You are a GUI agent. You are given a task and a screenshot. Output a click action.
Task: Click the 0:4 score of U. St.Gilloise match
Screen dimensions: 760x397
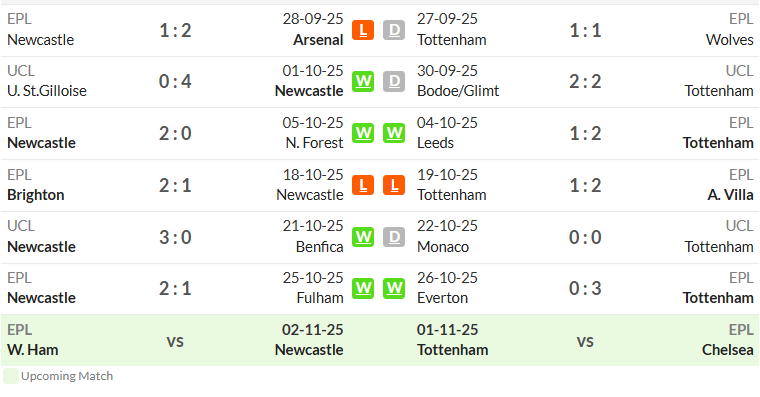click(x=175, y=81)
